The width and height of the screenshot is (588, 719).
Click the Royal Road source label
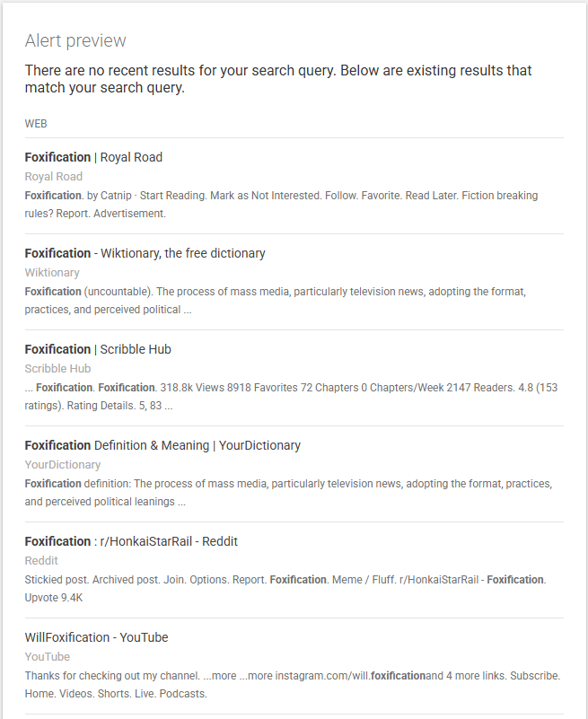pos(53,177)
